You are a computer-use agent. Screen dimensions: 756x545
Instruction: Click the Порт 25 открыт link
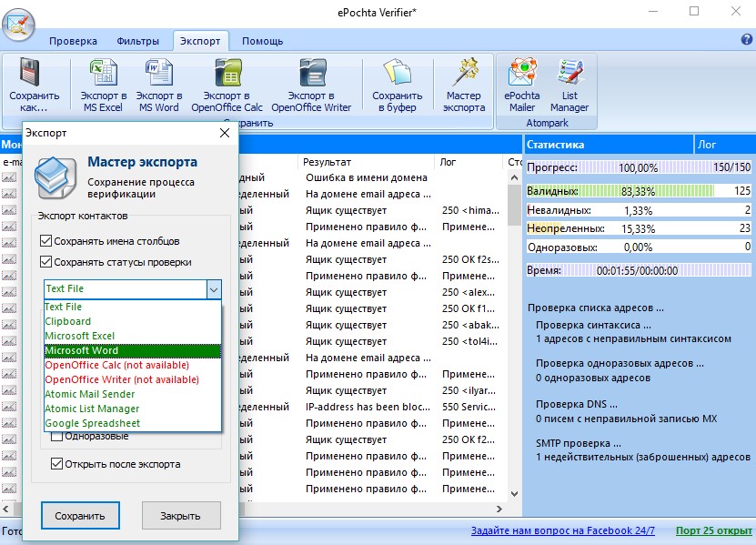pyautogui.click(x=713, y=530)
